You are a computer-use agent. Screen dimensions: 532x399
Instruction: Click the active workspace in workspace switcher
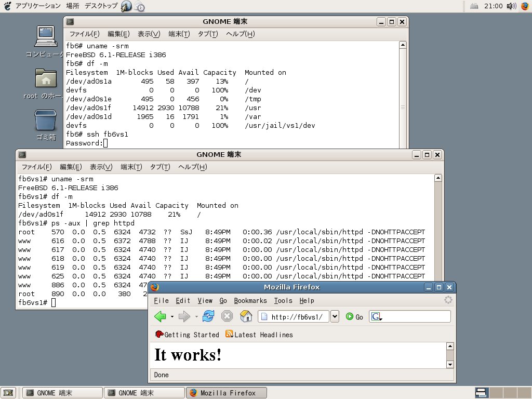(482, 393)
